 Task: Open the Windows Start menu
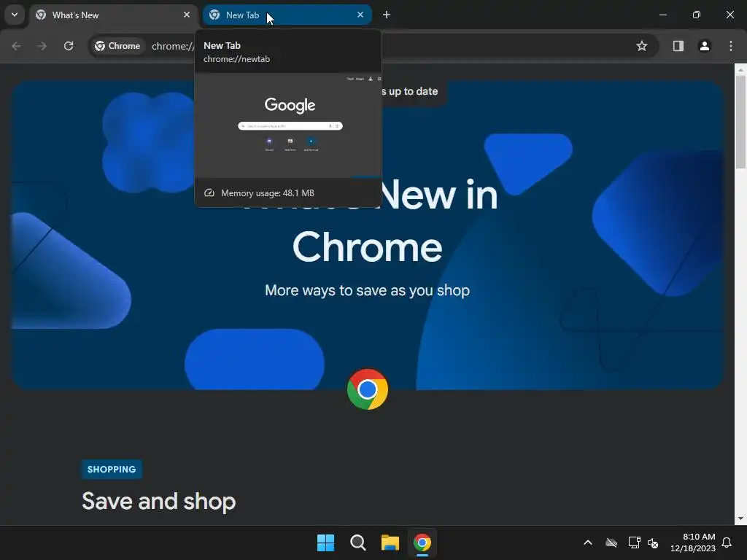pyautogui.click(x=326, y=542)
